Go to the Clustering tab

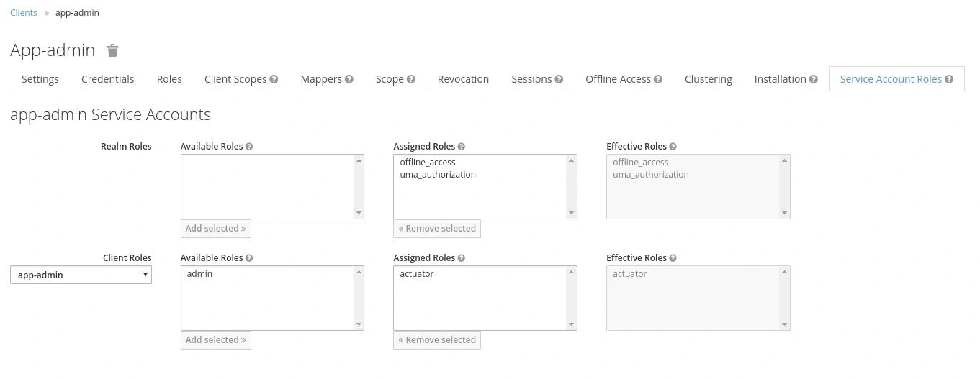click(708, 79)
